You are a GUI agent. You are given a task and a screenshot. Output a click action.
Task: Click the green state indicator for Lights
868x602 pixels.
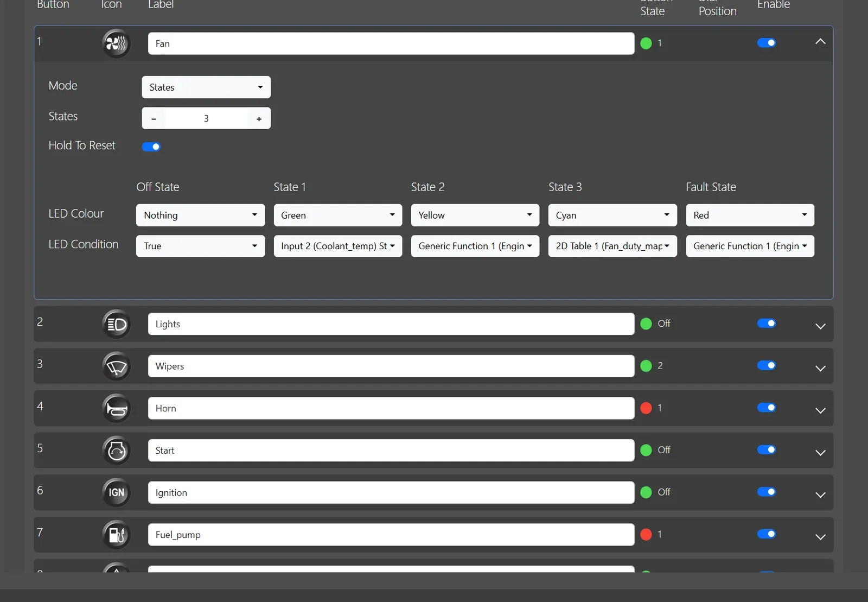click(x=646, y=324)
